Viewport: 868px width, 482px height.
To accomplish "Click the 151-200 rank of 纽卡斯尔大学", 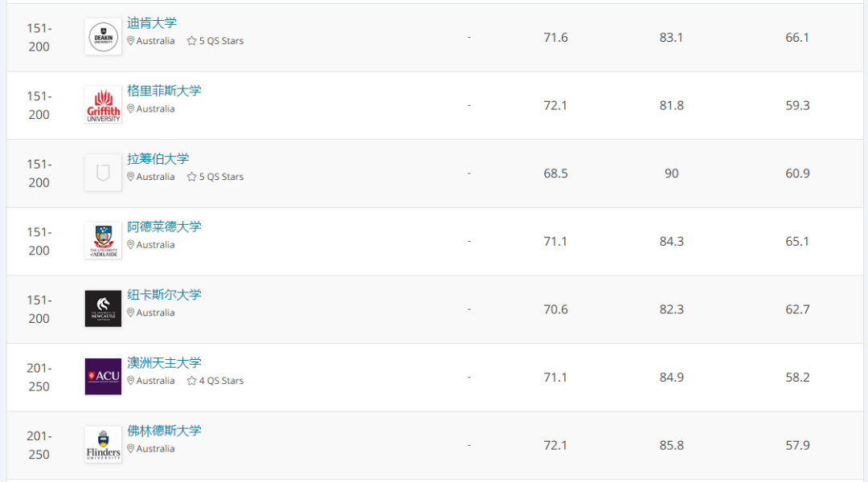I will (x=39, y=309).
